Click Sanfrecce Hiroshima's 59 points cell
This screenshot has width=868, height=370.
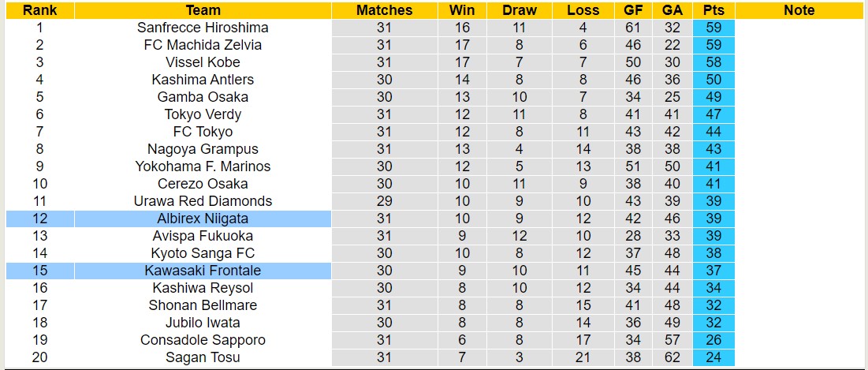714,28
